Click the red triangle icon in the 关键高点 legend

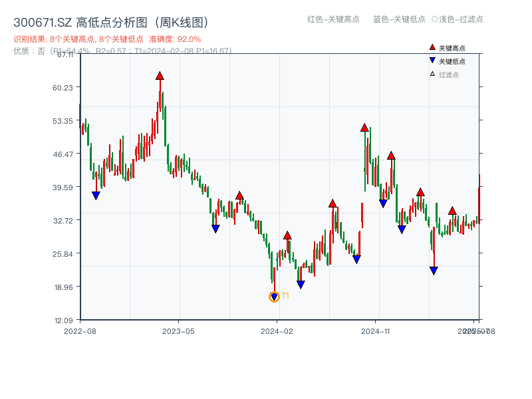tap(432, 47)
